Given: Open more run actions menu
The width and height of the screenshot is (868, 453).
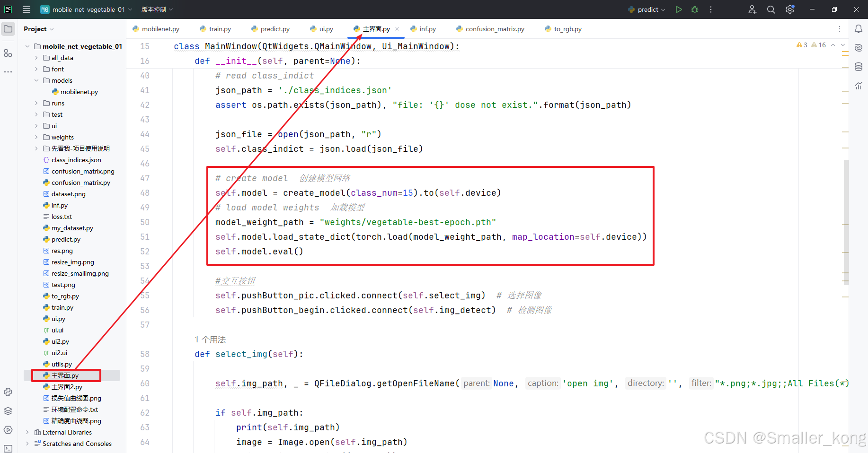Looking at the screenshot, I should pos(711,9).
